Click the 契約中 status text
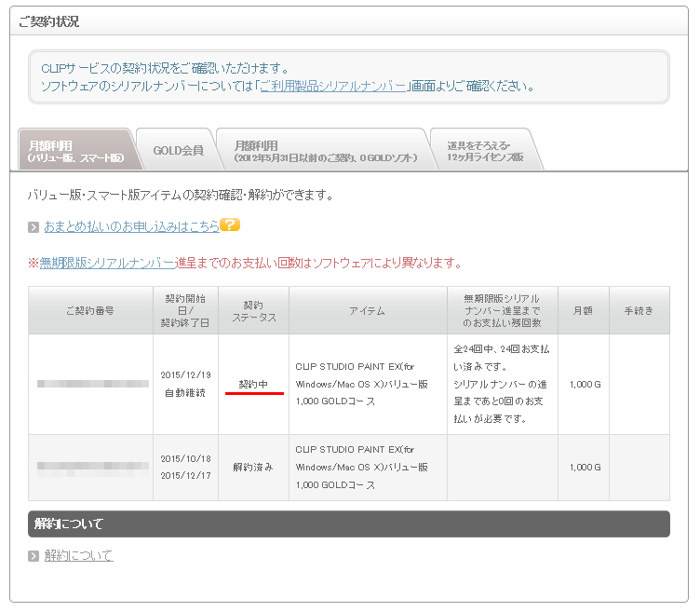The width and height of the screenshot is (700, 612). coord(253,384)
